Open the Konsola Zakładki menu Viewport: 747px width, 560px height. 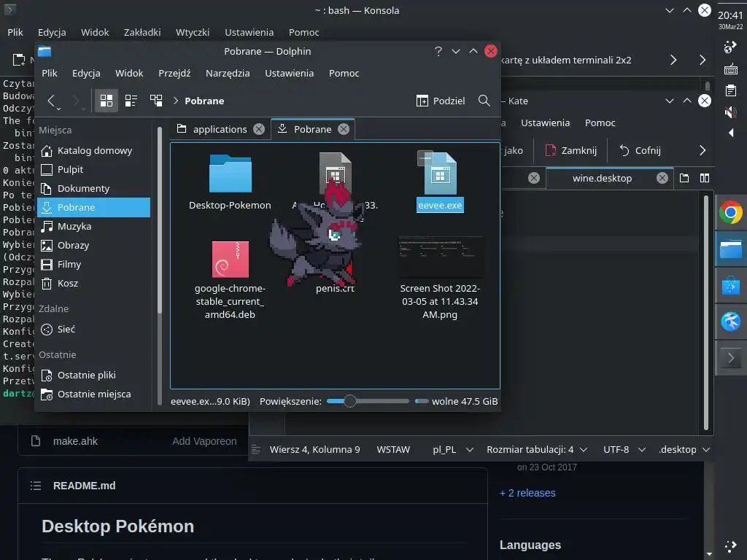pos(142,32)
